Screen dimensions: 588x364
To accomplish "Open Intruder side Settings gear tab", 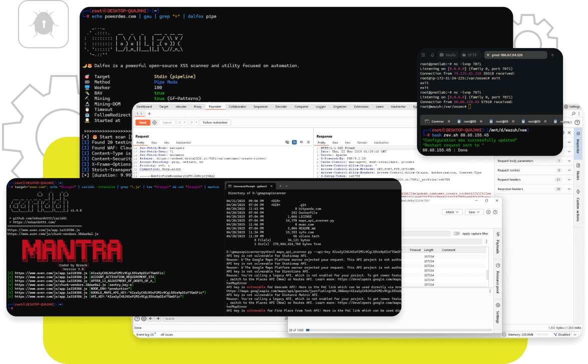I will (497, 313).
